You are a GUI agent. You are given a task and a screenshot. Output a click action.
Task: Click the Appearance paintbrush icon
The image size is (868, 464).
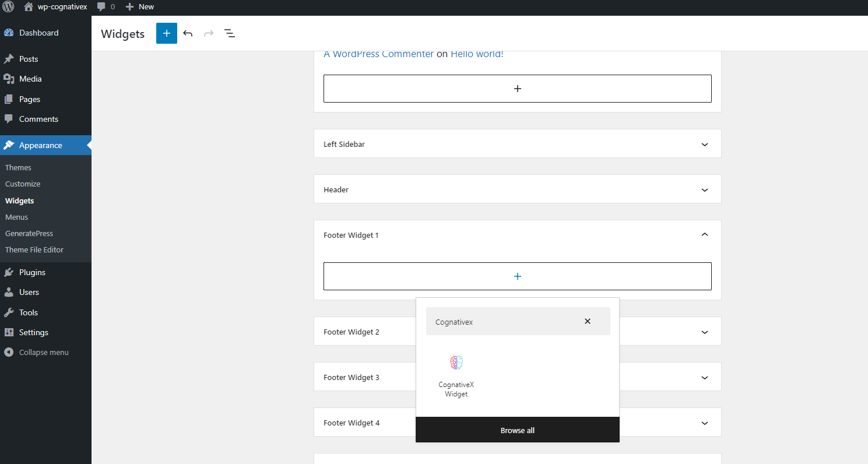pyautogui.click(x=9, y=145)
